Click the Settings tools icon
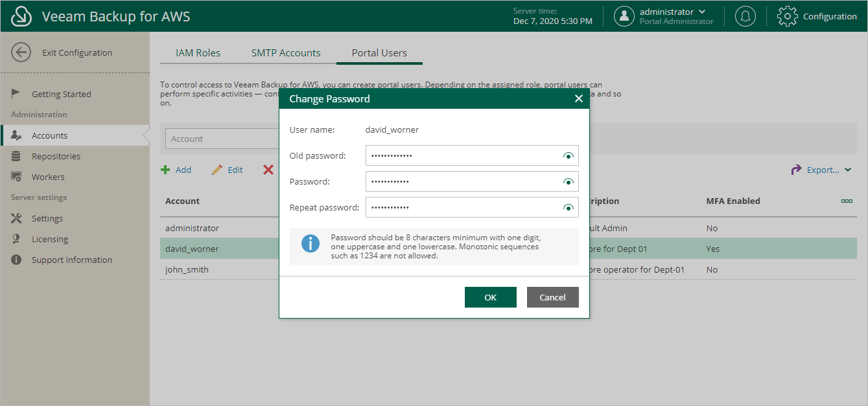This screenshot has height=406, width=868. click(x=17, y=218)
